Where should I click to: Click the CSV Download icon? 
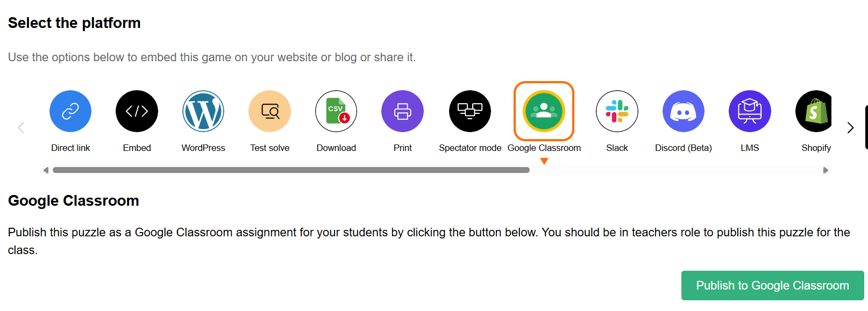coord(336,111)
